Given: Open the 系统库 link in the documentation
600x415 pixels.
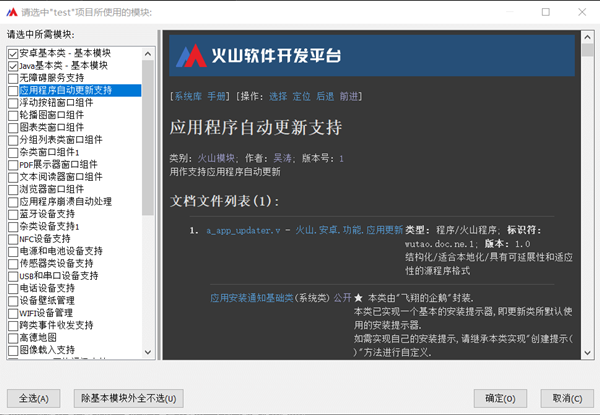Looking at the screenshot, I should click(x=187, y=97).
